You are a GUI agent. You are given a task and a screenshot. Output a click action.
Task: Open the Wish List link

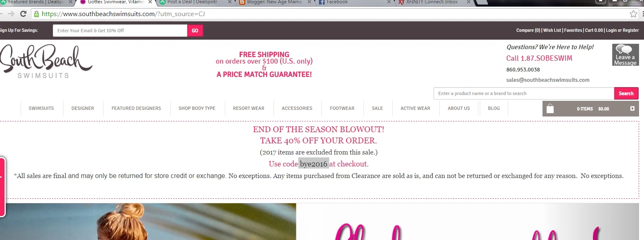point(552,30)
